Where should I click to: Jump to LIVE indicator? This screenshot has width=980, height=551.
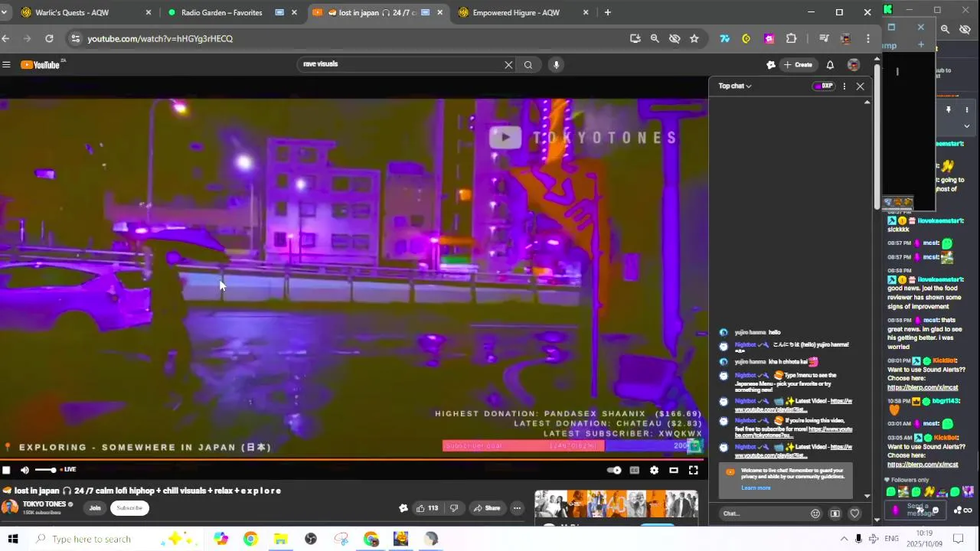pos(68,470)
